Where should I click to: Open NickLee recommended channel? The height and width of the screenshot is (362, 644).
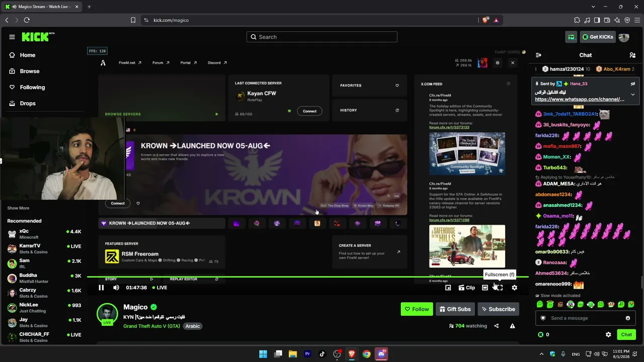(x=44, y=308)
